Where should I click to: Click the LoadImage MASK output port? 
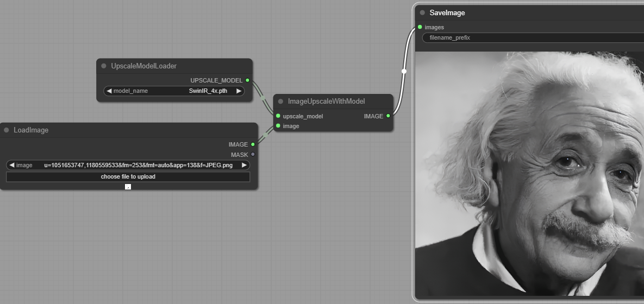tap(253, 155)
